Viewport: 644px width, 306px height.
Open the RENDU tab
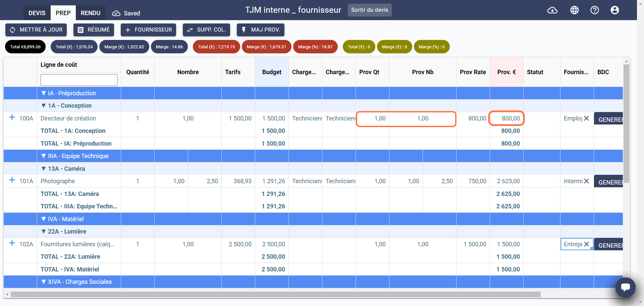[x=91, y=13]
